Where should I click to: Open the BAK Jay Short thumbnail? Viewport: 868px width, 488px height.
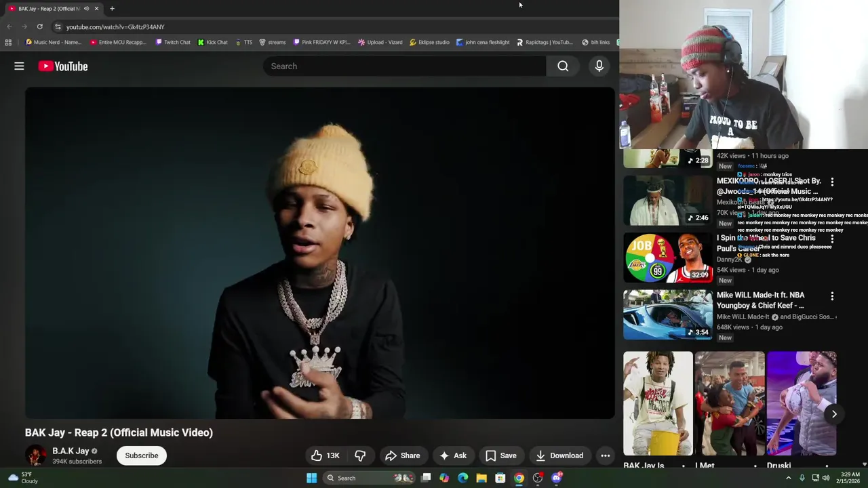[658, 403]
